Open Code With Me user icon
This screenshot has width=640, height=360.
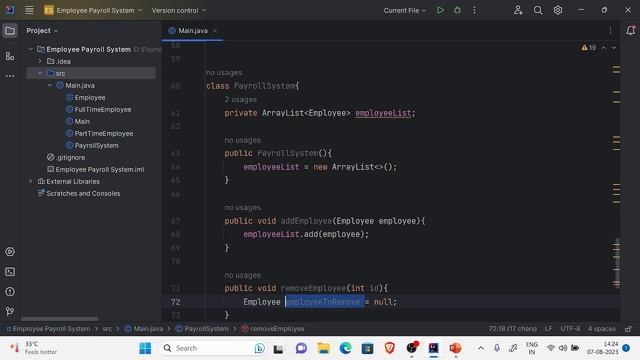[x=518, y=10]
